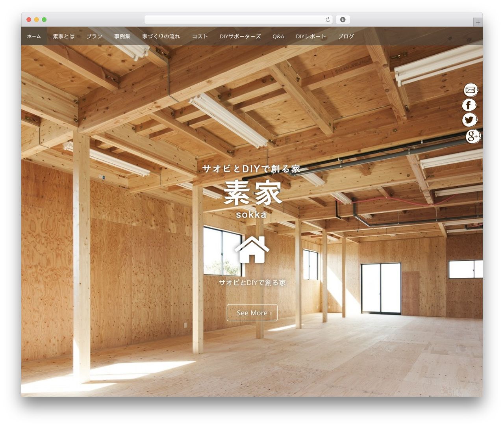Open the 事例集 menu item
Image resolution: width=504 pixels, height=427 pixels.
[122, 36]
